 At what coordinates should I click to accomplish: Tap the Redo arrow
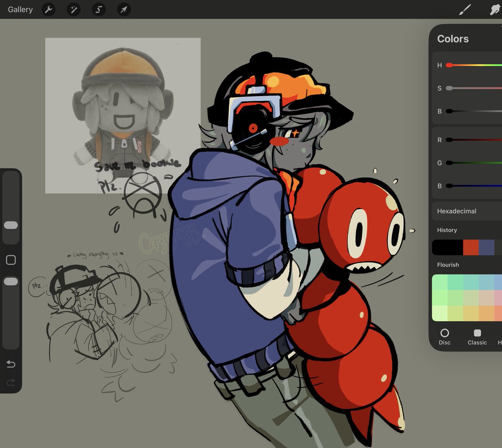(11, 382)
